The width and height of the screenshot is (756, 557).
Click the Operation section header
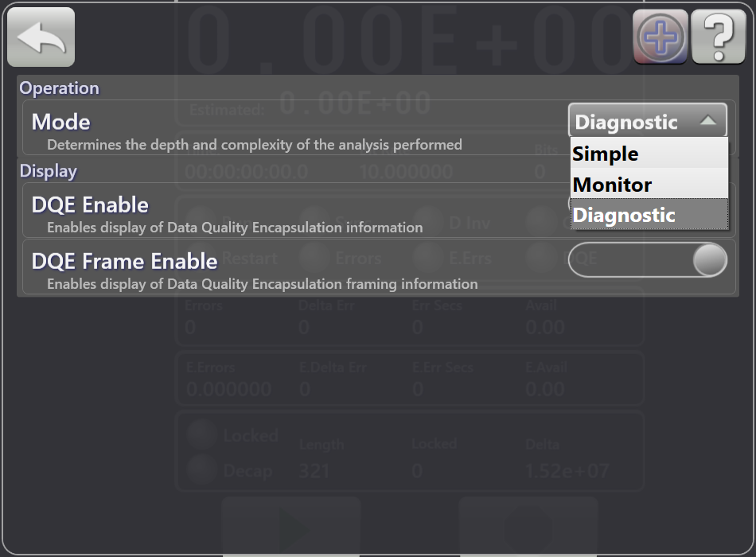pyautogui.click(x=60, y=88)
